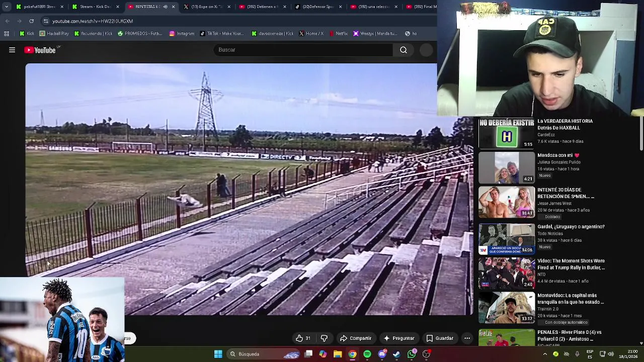Open WhatsApp from the taskbar

(x=412, y=354)
